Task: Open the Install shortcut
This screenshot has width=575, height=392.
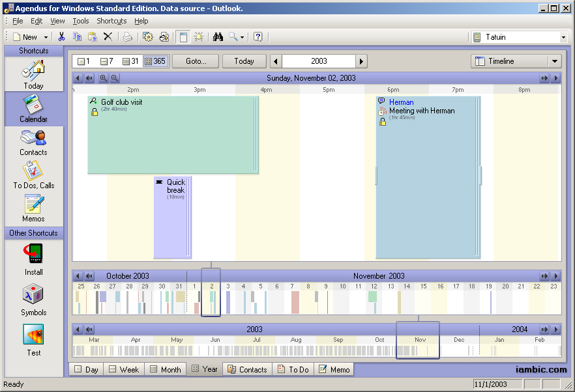Action: coord(33,259)
